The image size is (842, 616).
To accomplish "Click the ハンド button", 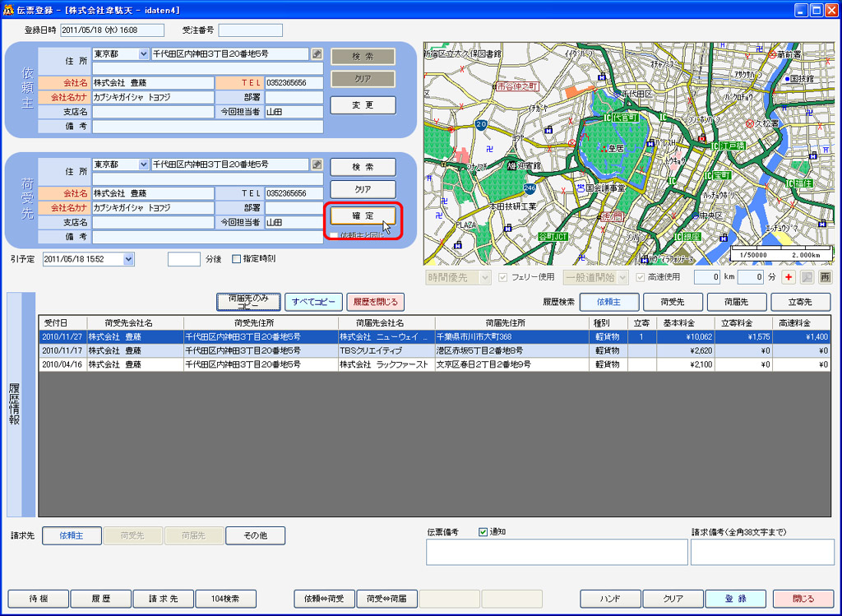I will (611, 598).
